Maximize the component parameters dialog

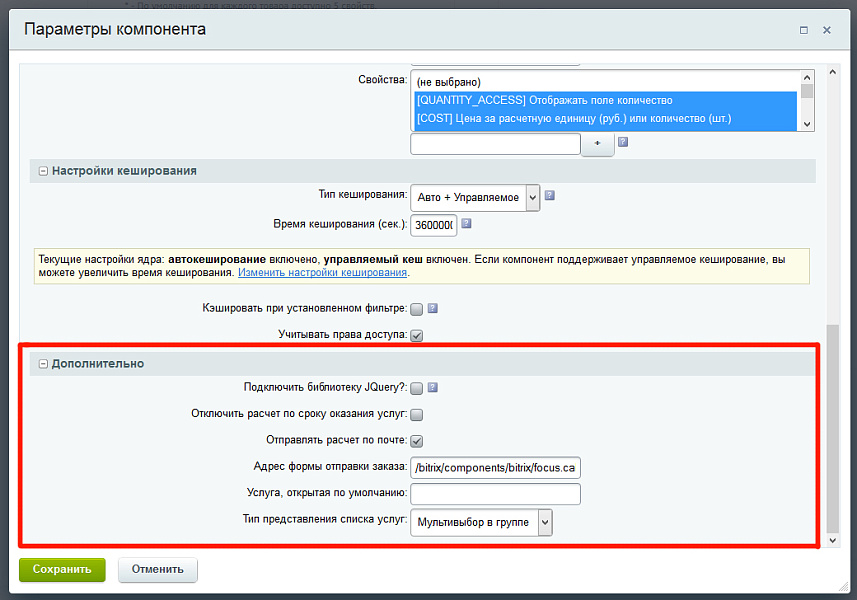coord(804,30)
